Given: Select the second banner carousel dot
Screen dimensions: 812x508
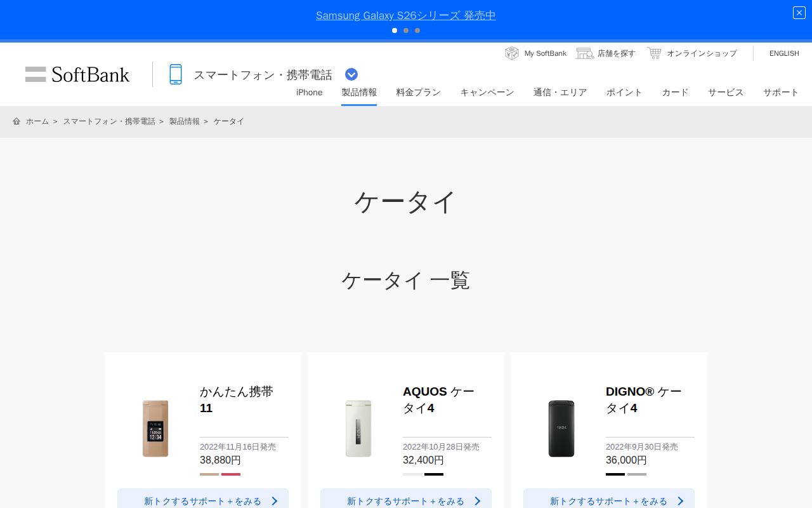Looking at the screenshot, I should [x=406, y=30].
